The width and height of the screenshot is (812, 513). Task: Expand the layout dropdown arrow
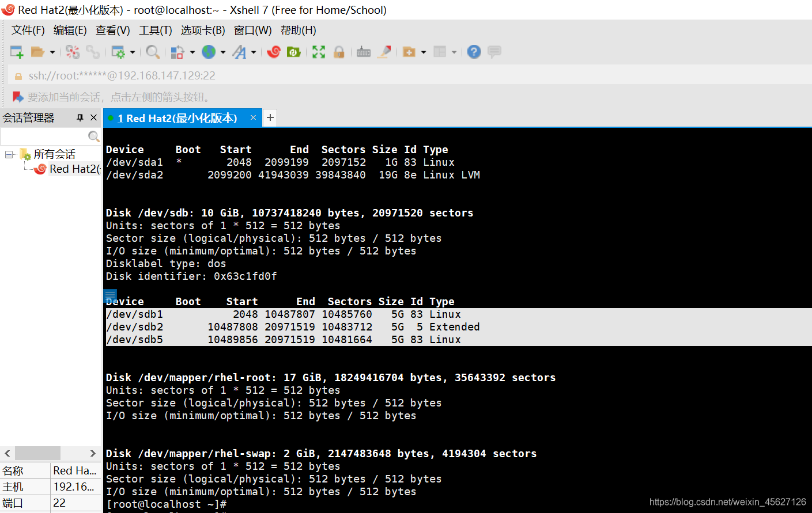click(x=454, y=52)
